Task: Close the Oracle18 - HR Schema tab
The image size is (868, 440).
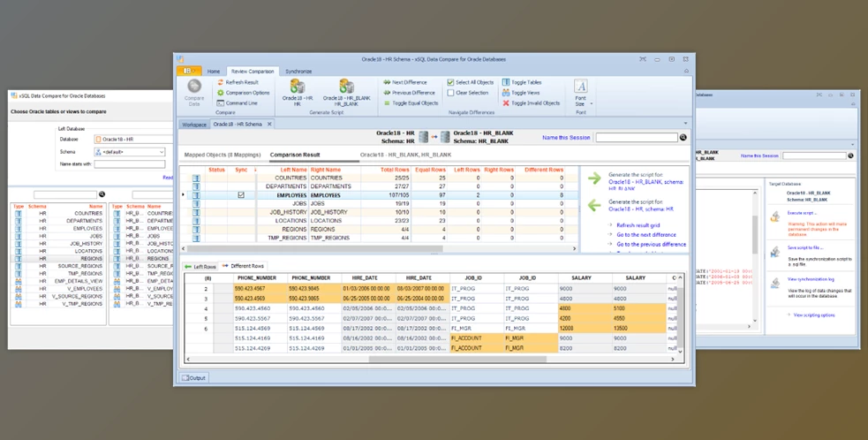Action: tap(269, 124)
